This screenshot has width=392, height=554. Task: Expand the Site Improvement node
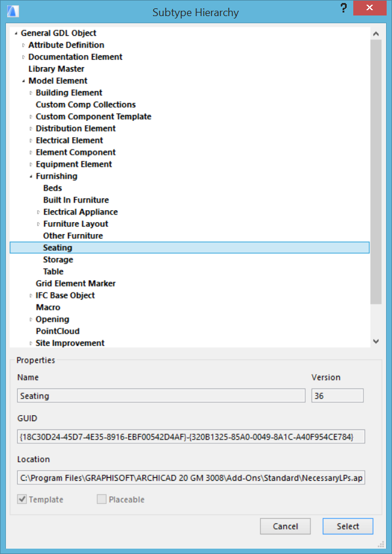(x=31, y=344)
